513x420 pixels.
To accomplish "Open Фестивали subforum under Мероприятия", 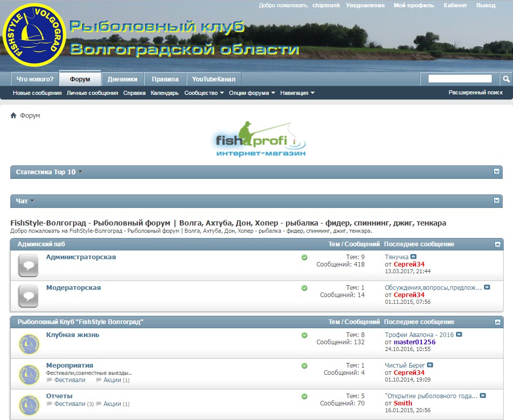I will click(69, 380).
